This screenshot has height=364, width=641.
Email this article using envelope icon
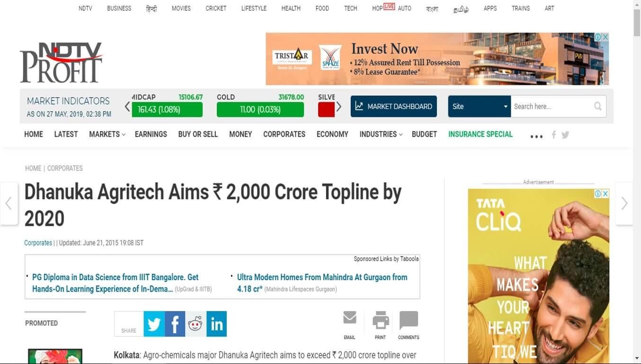coord(349,318)
